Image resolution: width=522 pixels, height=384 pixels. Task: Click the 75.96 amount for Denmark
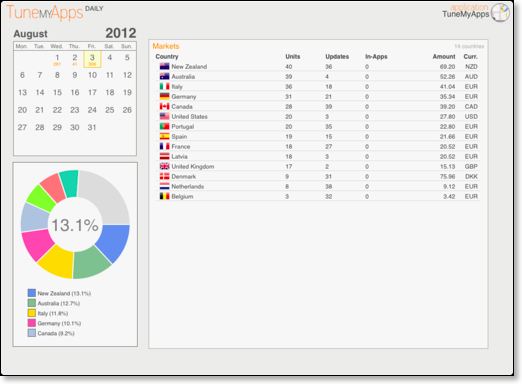point(447,176)
